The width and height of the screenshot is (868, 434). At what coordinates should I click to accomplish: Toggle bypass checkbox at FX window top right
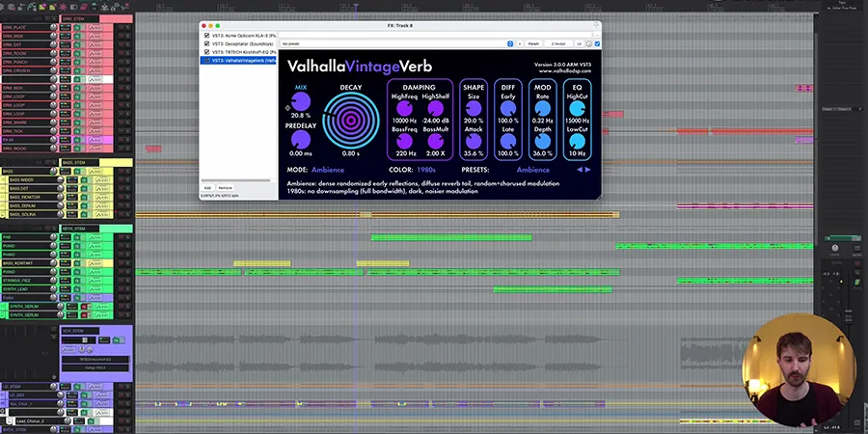pyautogui.click(x=597, y=43)
